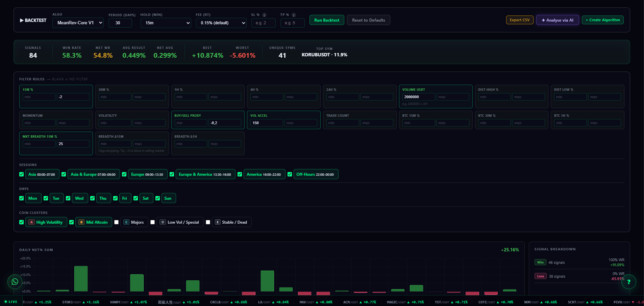The width and height of the screenshot is (644, 306).
Task: Click the Loss badge in Signal Breakdown
Action: click(541, 276)
